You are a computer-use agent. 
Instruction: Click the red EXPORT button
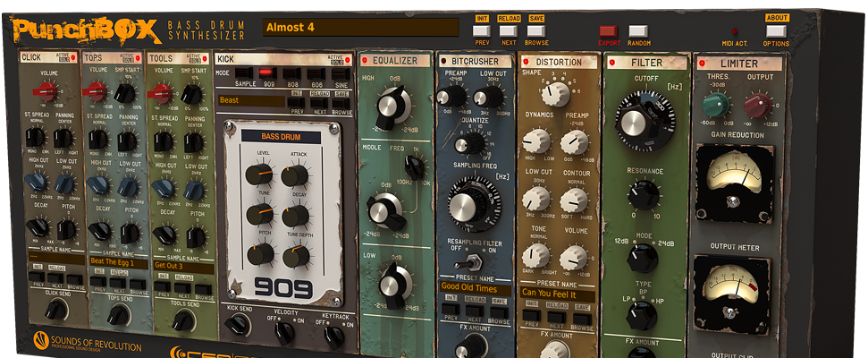(609, 31)
